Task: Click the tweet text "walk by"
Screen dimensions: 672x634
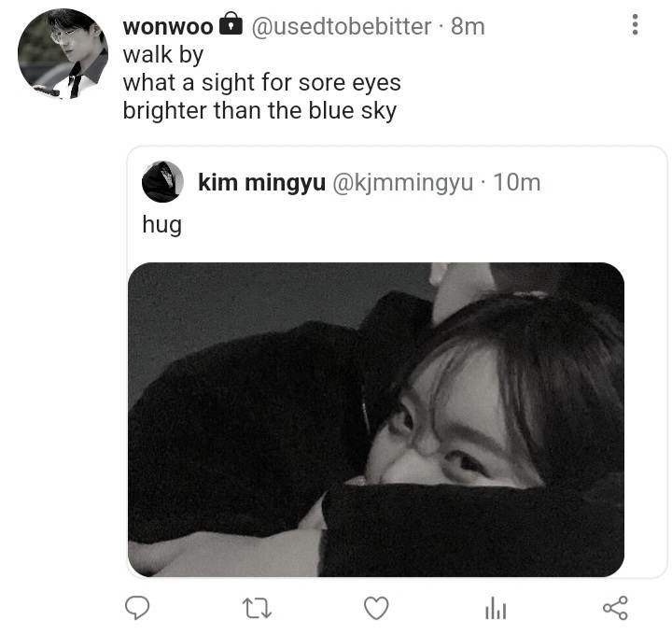Action: (162, 55)
